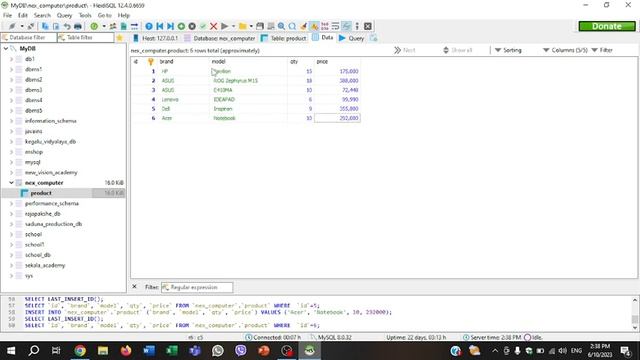The image size is (640, 360).
Task: Click the green Refresh icon
Action: [x=94, y=26]
